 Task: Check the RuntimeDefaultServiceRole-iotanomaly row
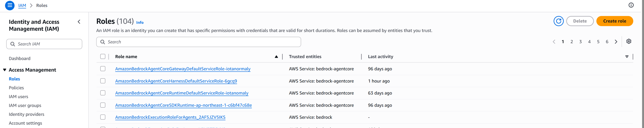[x=103, y=93]
